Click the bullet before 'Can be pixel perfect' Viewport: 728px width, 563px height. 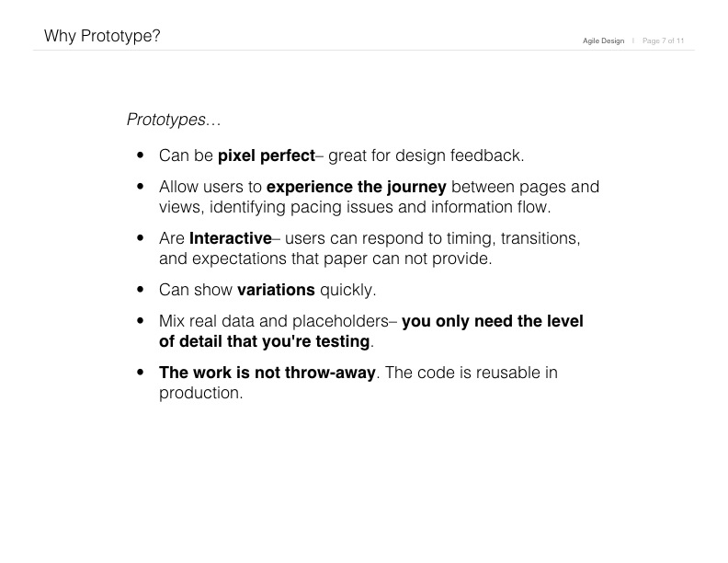(x=141, y=155)
